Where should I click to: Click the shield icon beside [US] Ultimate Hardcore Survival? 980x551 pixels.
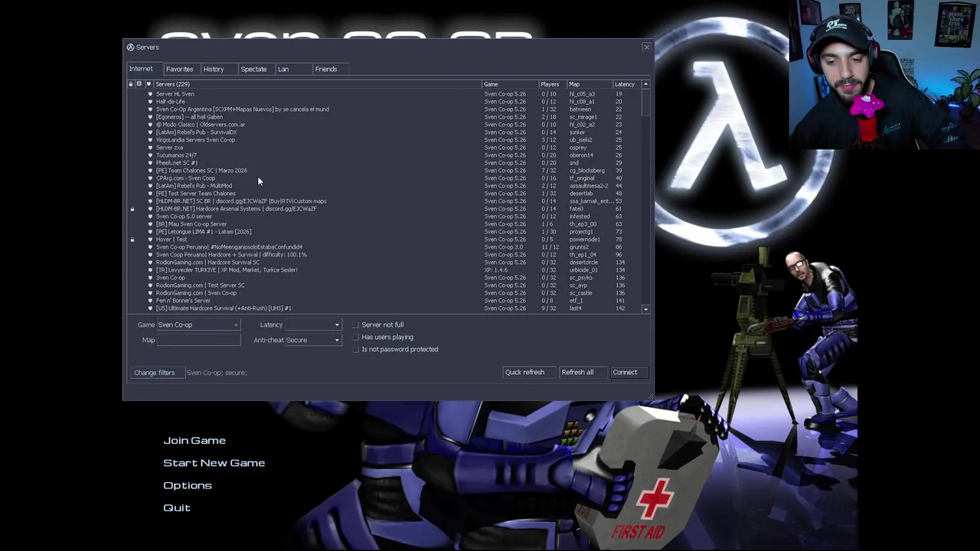pos(150,308)
